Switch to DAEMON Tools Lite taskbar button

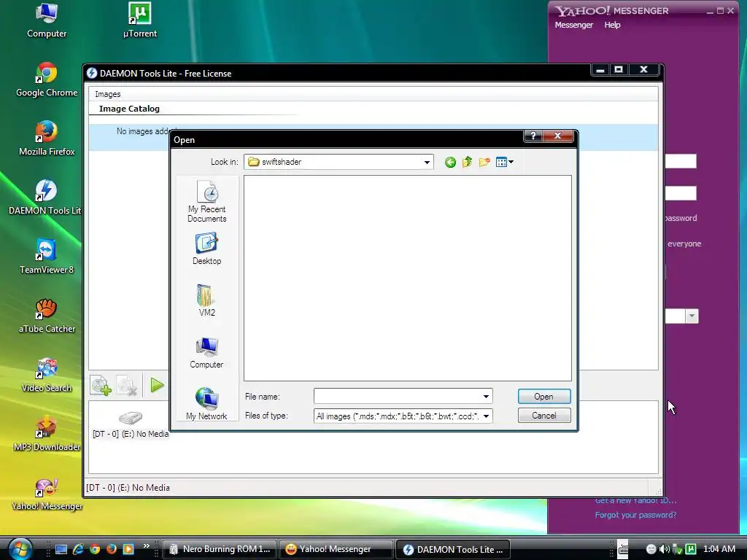tap(452, 549)
